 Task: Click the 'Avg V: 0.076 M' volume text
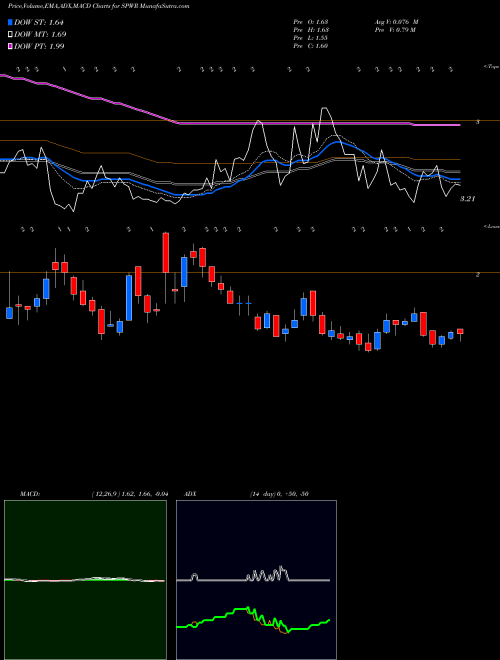click(x=396, y=21)
